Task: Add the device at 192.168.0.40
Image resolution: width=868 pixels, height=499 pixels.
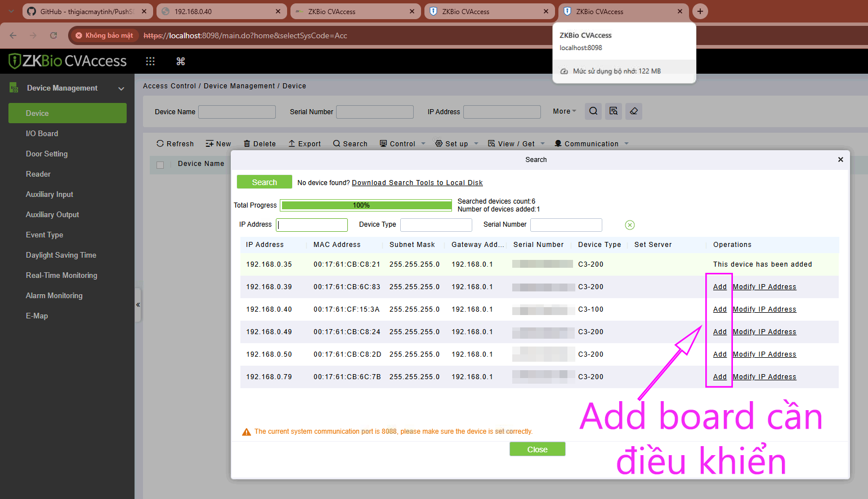Action: pyautogui.click(x=720, y=309)
